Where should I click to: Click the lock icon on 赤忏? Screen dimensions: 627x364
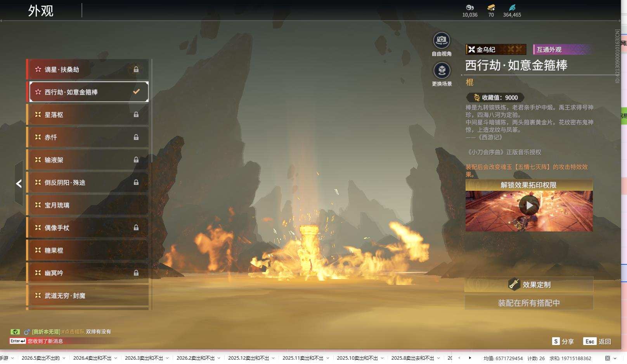(x=136, y=137)
